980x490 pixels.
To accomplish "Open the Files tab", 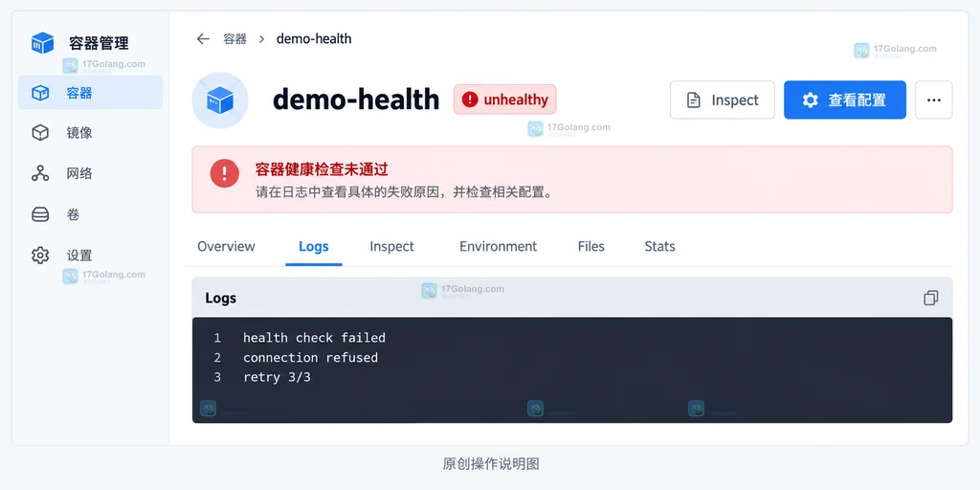I will pyautogui.click(x=591, y=246).
